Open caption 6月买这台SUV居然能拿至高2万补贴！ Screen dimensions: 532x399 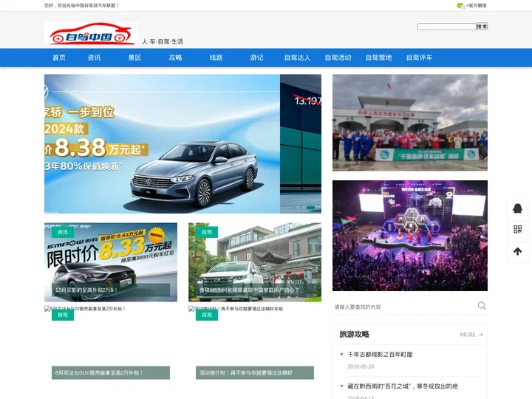click(x=111, y=372)
